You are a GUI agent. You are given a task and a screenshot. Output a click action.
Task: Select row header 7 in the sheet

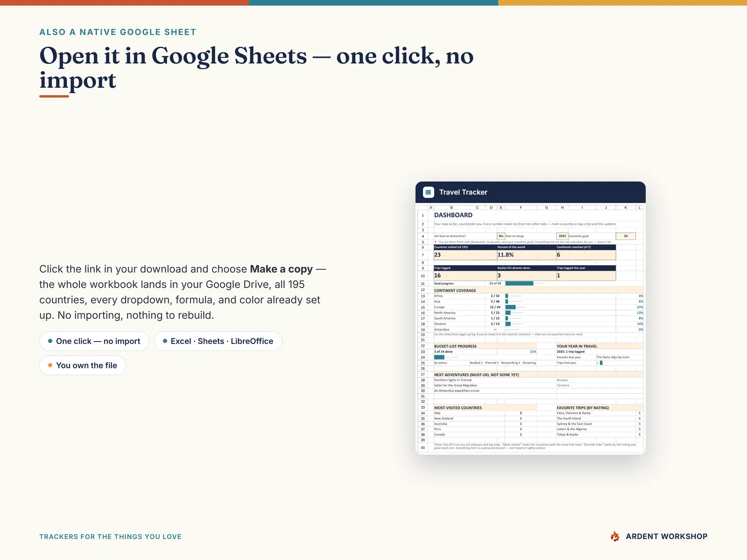[x=423, y=255]
